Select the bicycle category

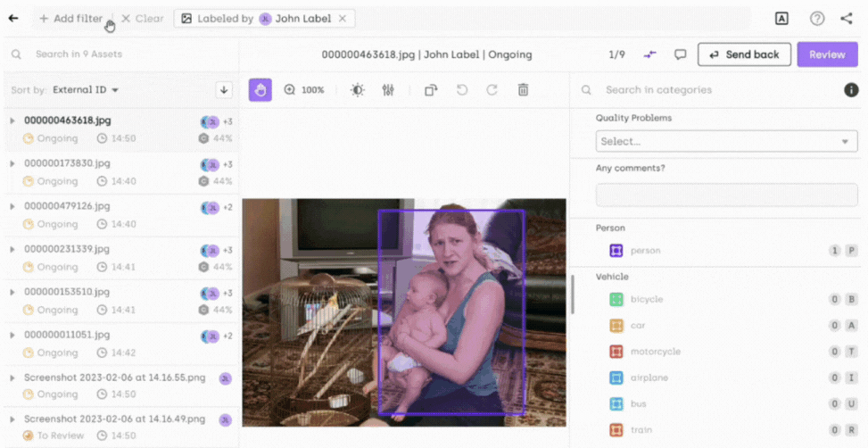click(x=647, y=300)
